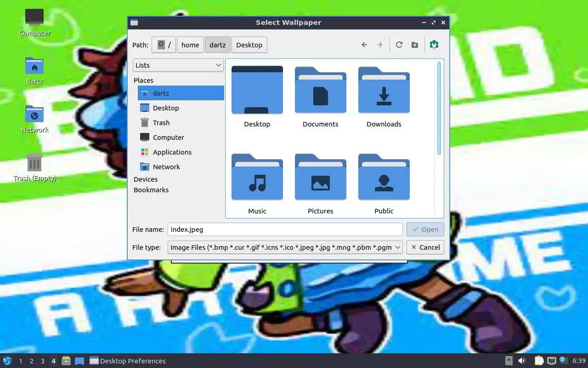Reload the current folder view
588x368 pixels.
click(x=399, y=45)
